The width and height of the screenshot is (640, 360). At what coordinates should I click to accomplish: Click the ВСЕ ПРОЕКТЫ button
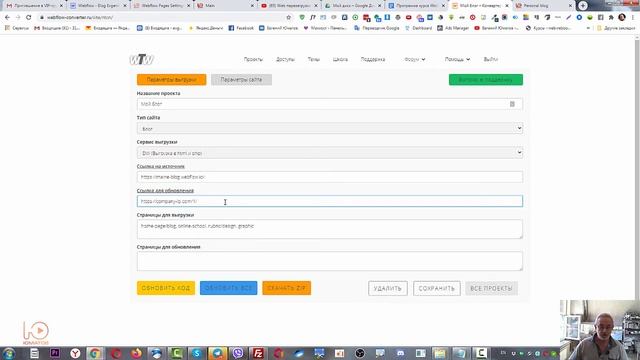pos(491,288)
